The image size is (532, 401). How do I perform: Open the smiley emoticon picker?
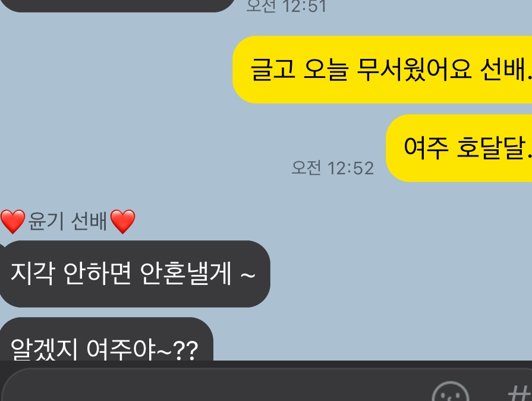click(x=450, y=392)
